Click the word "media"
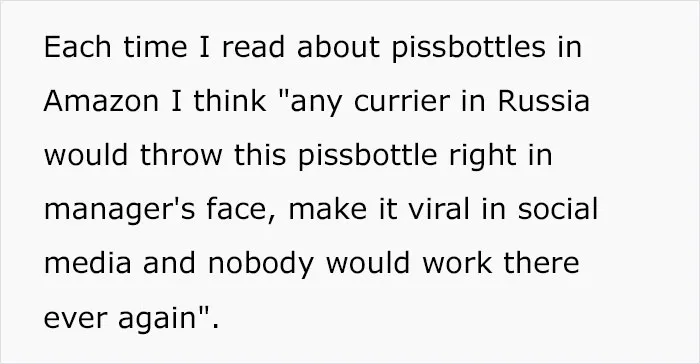 [x=88, y=263]
